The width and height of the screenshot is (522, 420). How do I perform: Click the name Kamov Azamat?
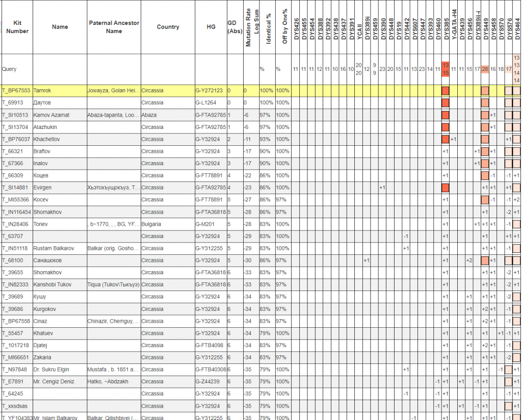(51, 115)
